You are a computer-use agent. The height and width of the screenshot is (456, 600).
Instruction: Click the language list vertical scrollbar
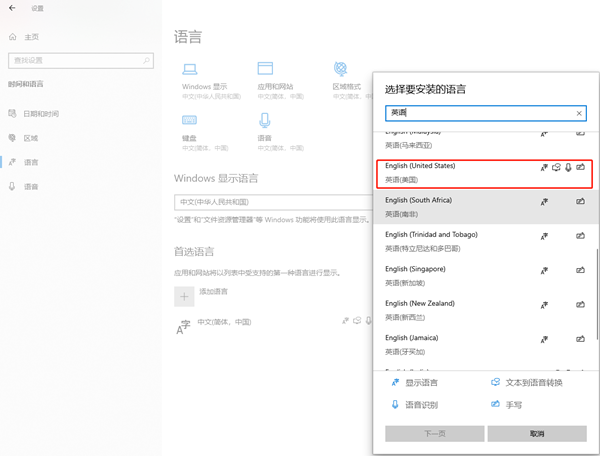click(x=597, y=294)
